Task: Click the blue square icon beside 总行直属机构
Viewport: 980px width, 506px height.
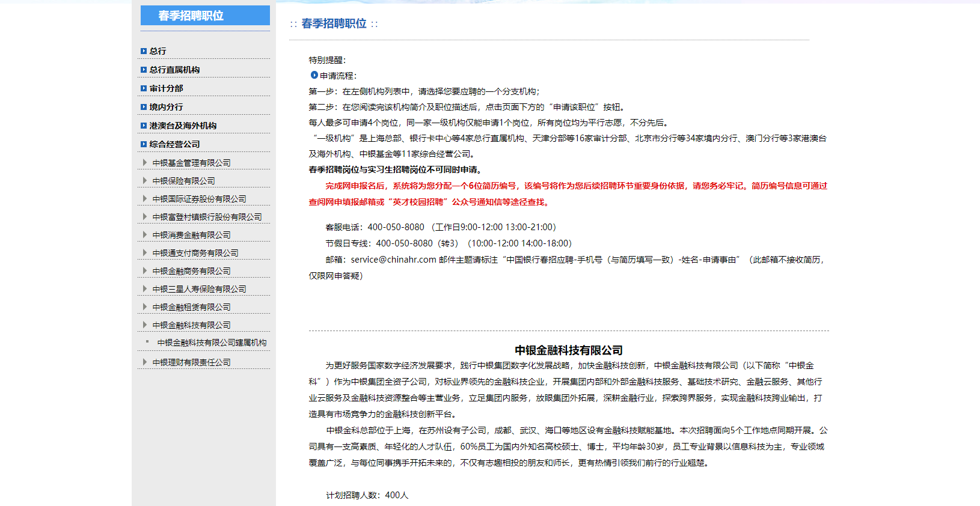Action: tap(144, 70)
